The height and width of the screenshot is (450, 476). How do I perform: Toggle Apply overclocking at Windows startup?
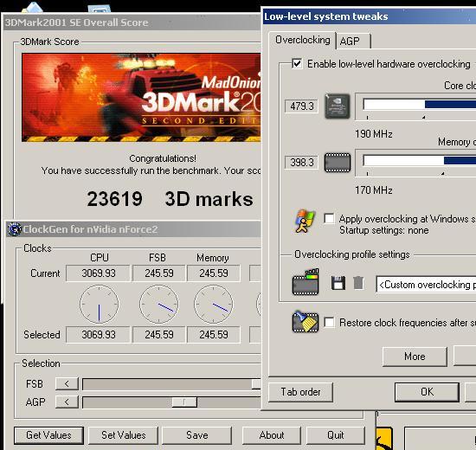(329, 219)
